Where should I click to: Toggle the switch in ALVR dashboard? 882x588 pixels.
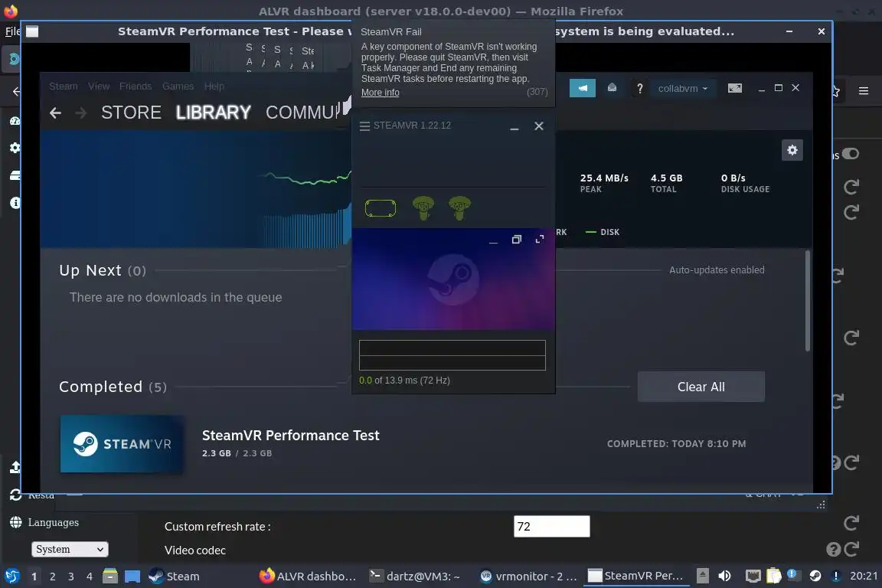[851, 154]
